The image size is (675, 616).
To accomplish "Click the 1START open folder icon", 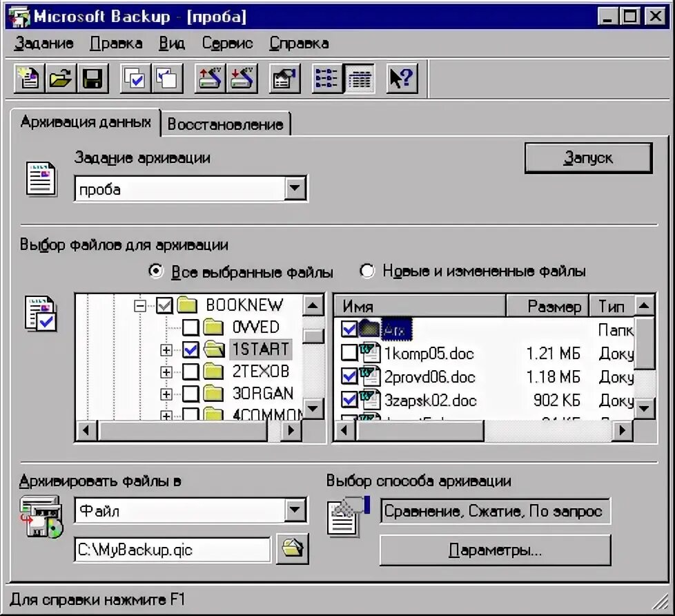I will click(214, 349).
